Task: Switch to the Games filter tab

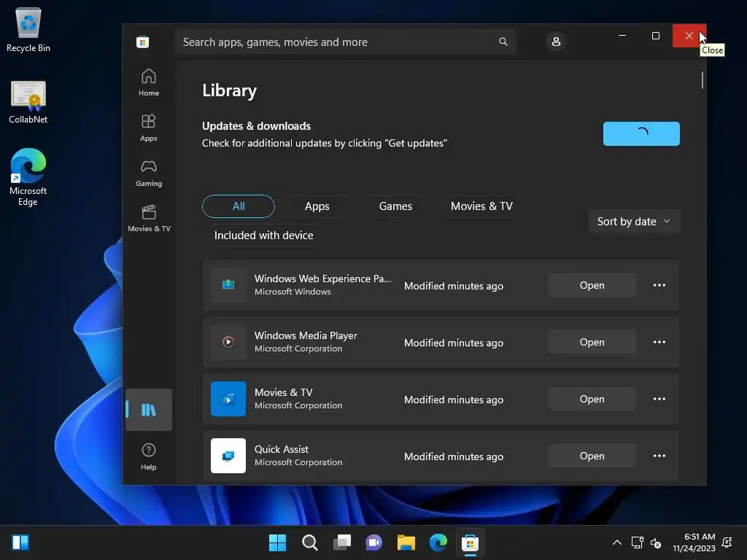Action: tap(395, 206)
